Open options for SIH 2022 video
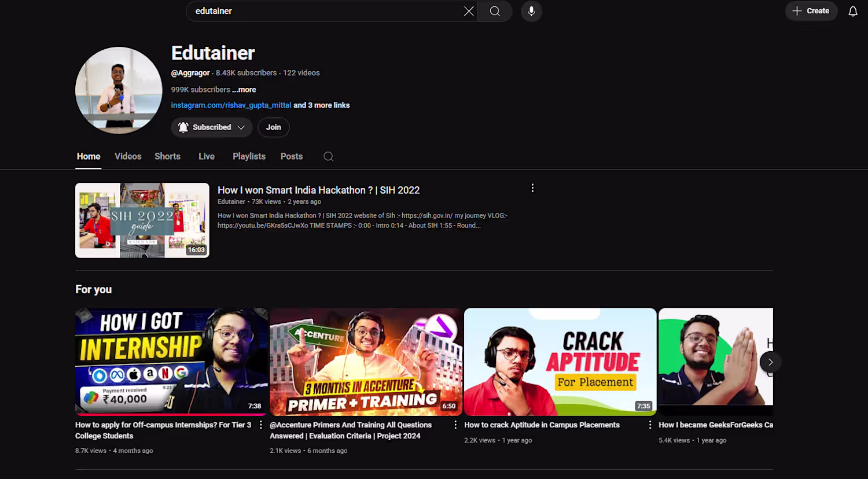This screenshot has height=479, width=868. [x=532, y=188]
